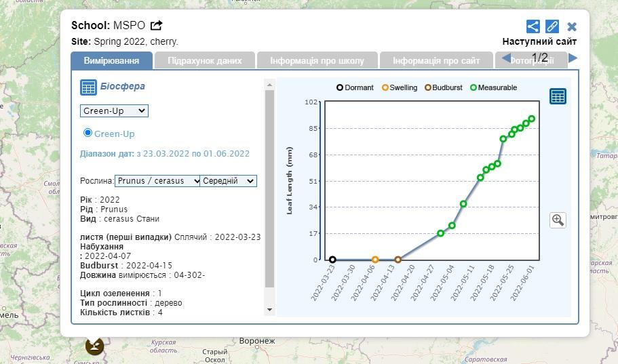Click the zoom magnifier icon on chart
The image size is (618, 364).
(x=558, y=220)
